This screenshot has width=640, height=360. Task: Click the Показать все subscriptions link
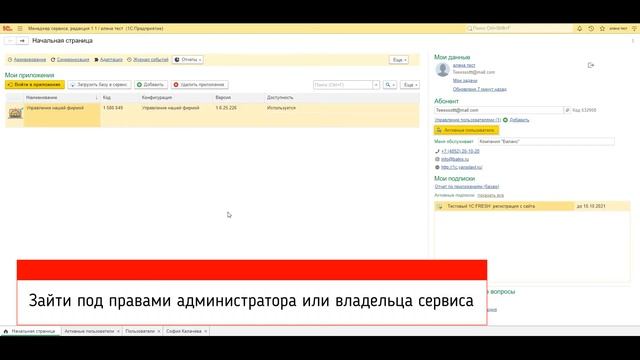click(490, 196)
